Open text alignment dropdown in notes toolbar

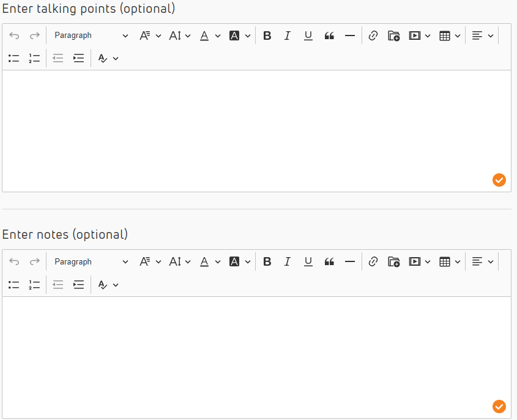coord(482,261)
